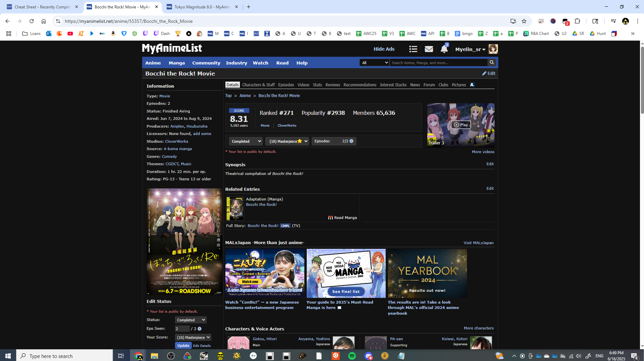Open the Anime menu
The height and width of the screenshot is (361, 644).
(x=153, y=63)
